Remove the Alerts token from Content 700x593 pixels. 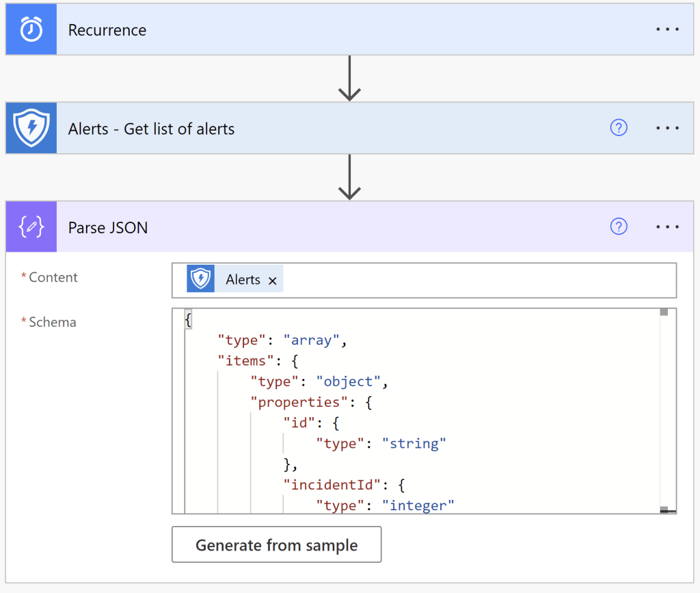(272, 280)
